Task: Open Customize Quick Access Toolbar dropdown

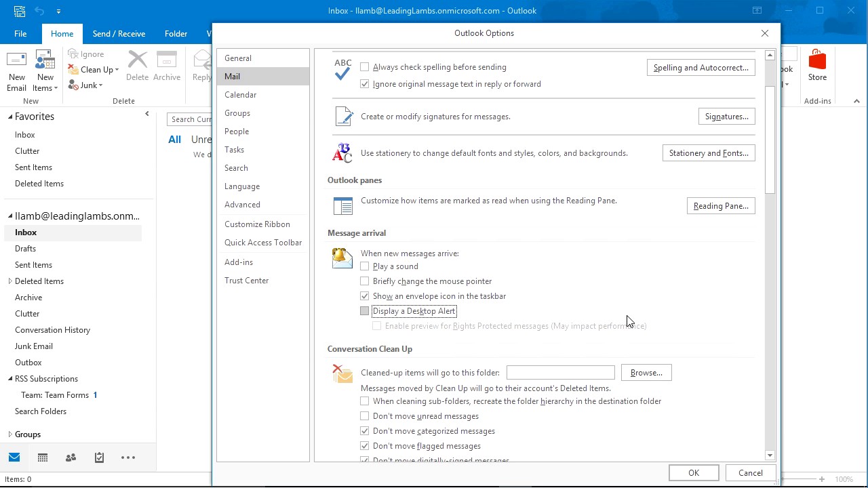Action: (x=58, y=11)
